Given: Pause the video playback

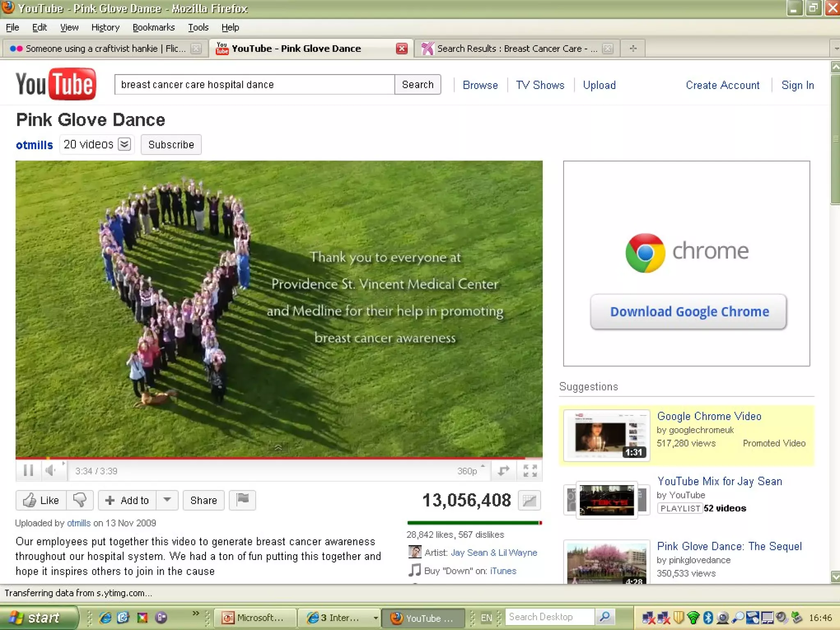Looking at the screenshot, I should click(x=28, y=470).
